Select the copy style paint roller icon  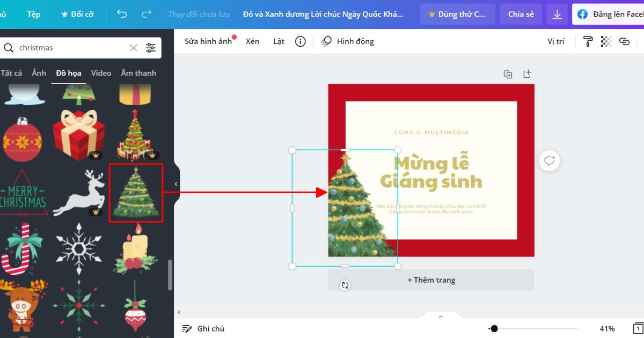(588, 41)
